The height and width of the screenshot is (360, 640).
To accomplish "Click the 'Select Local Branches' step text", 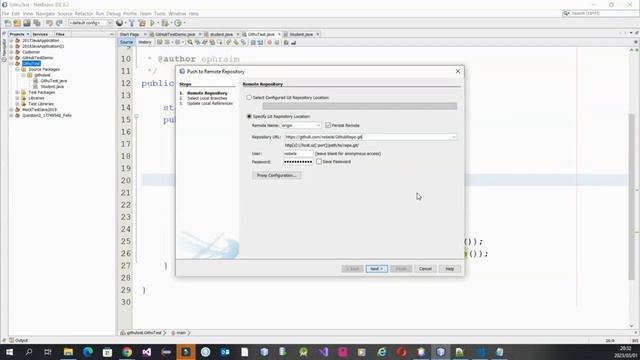I will [x=207, y=98].
